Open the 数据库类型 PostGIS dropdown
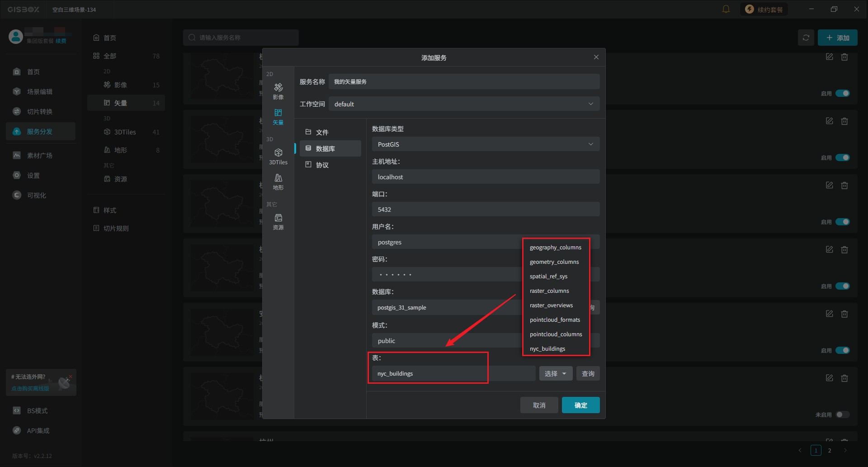 [486, 144]
